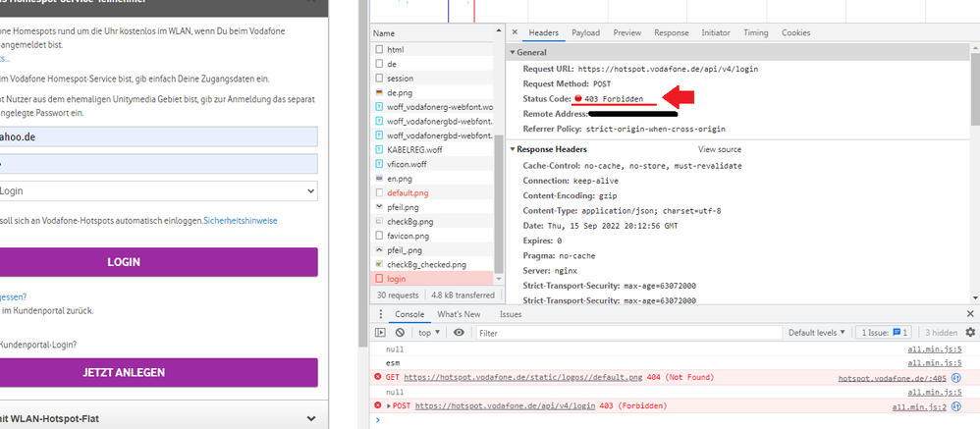Clear the console output
Screen dimensions: 980x429
tap(400, 333)
